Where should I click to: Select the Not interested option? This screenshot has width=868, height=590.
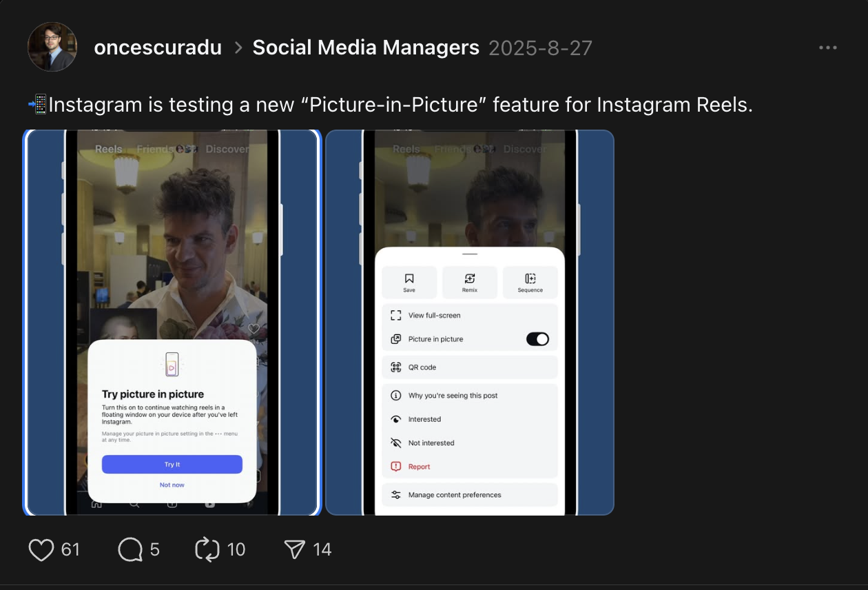point(431,443)
